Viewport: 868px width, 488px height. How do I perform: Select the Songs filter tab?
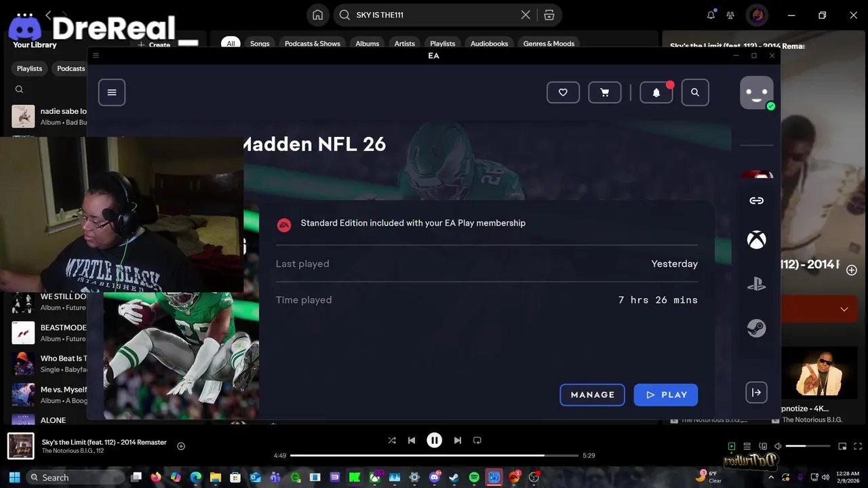click(260, 43)
